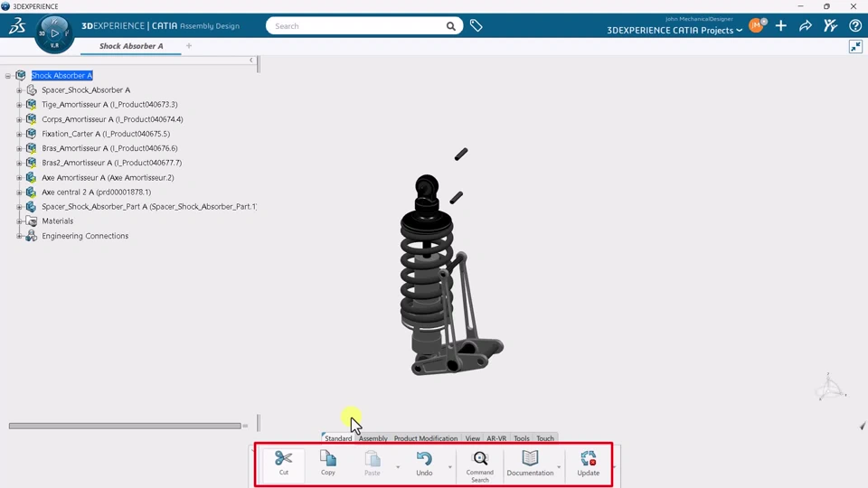Switch to Product Modification tab
This screenshot has width=868, height=488.
[426, 438]
